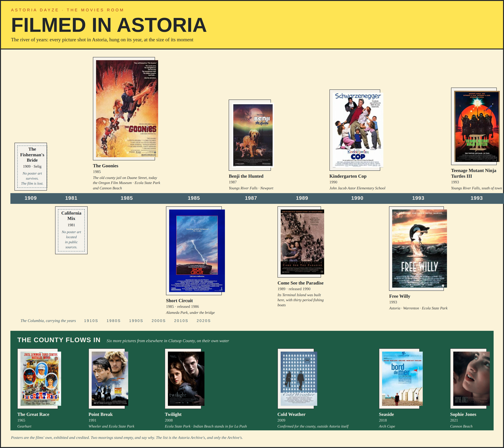
Task: Click the Free Willy title text
Action: point(400,296)
